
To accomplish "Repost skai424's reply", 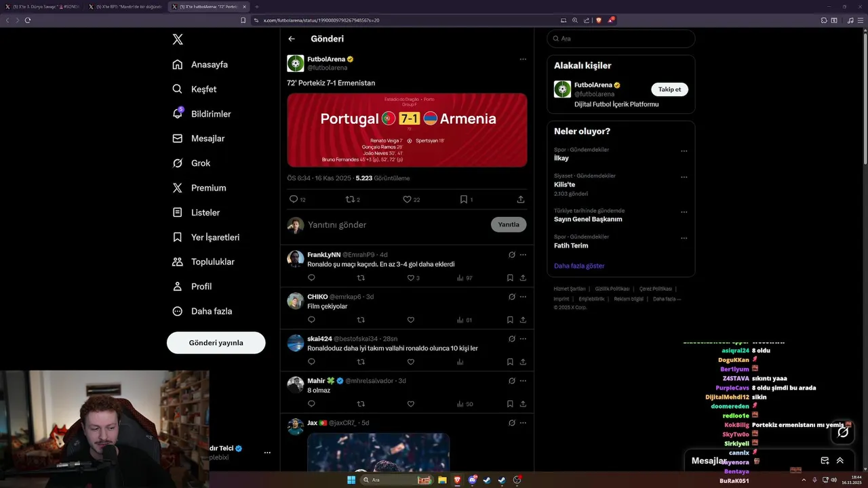I will click(361, 362).
